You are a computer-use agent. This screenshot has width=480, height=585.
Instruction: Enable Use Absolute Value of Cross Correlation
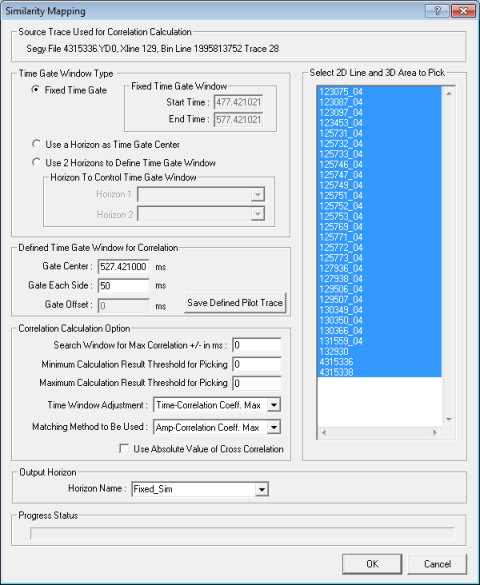pos(124,448)
